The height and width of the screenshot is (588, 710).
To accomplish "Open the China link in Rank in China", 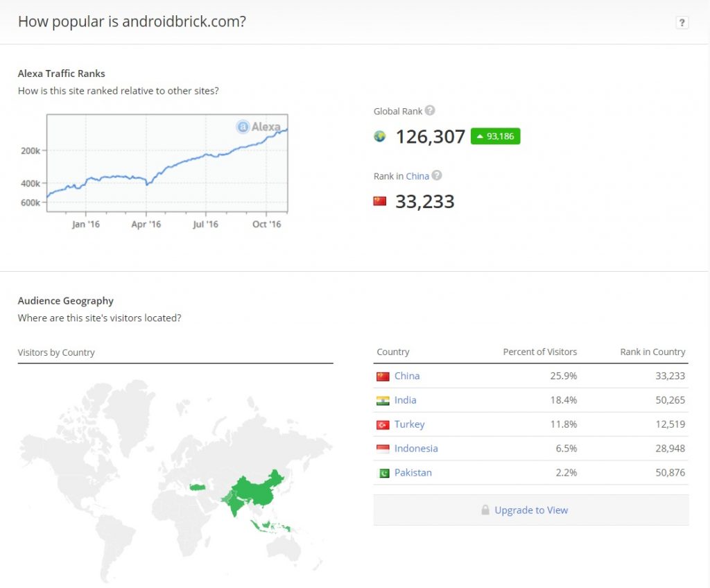I will tap(417, 176).
